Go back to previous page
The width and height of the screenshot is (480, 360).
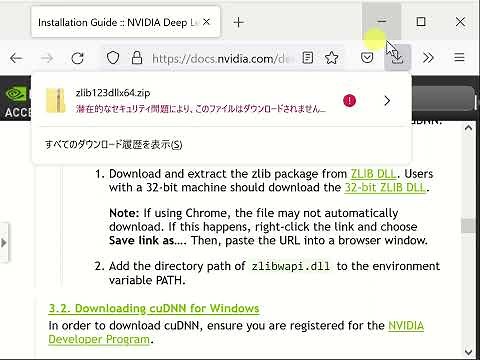[x=16, y=58]
